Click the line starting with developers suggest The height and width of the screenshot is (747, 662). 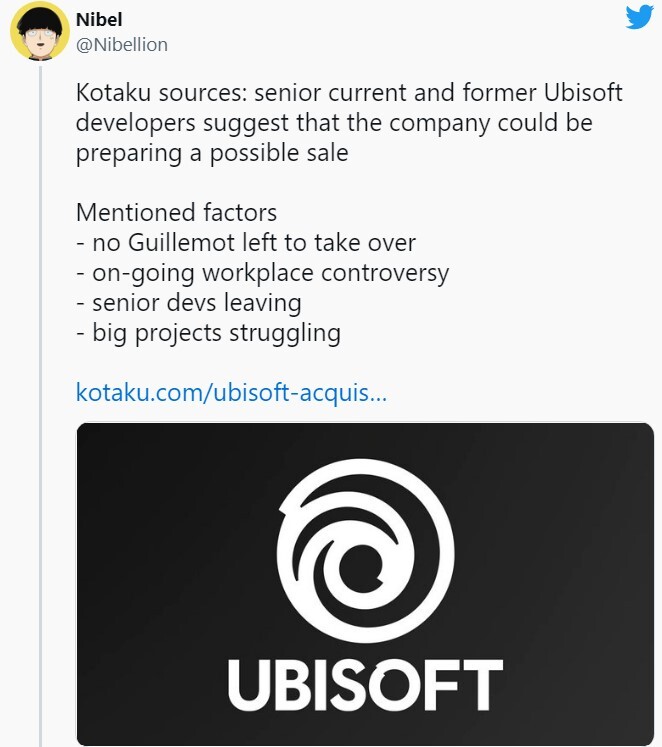click(x=334, y=124)
